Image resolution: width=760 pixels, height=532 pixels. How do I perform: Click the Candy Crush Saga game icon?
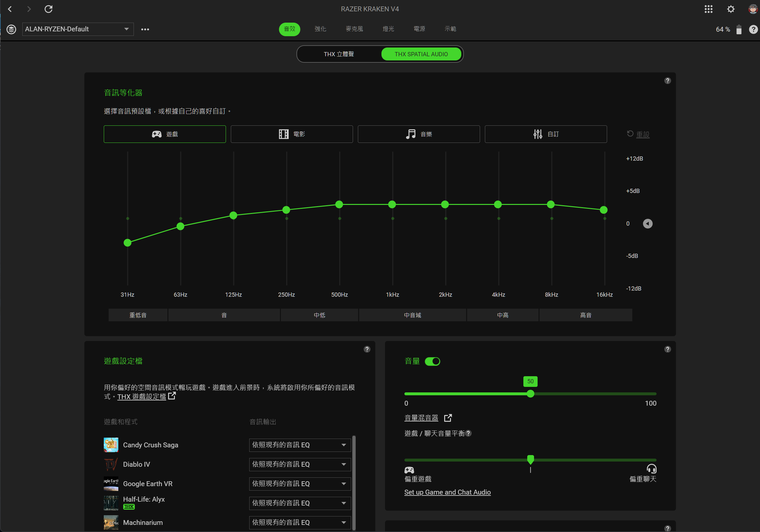click(111, 445)
